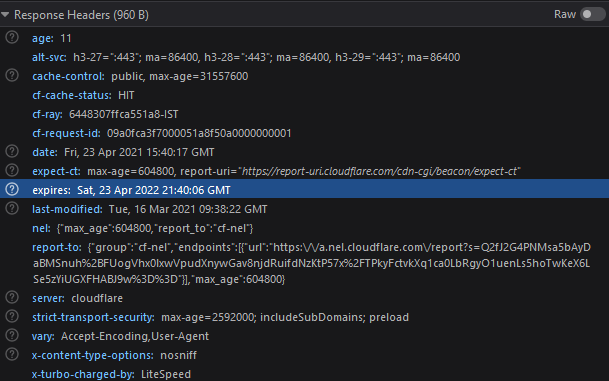Collapse the Response Headers section arrow
Image resolution: width=609 pixels, height=381 pixels.
click(5, 15)
